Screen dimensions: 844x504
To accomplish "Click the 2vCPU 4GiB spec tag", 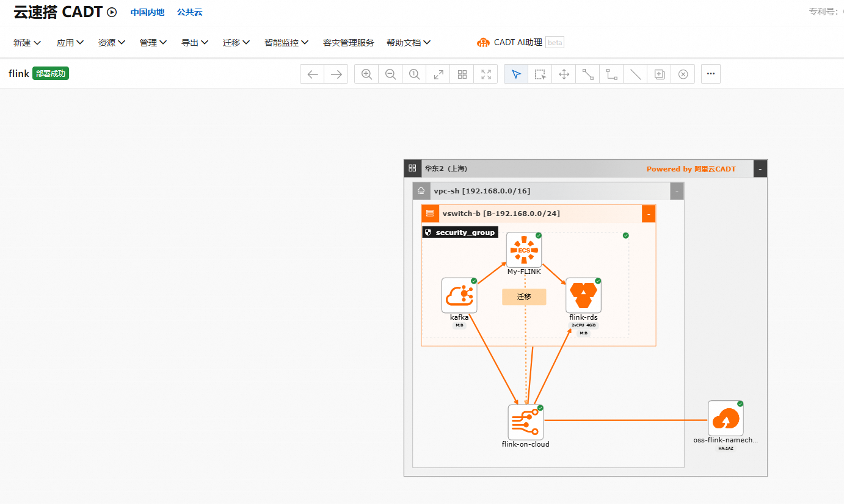I will point(583,326).
